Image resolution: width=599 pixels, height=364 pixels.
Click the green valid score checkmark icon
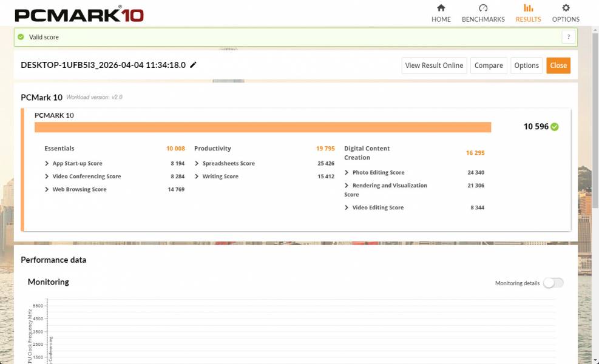(21, 37)
